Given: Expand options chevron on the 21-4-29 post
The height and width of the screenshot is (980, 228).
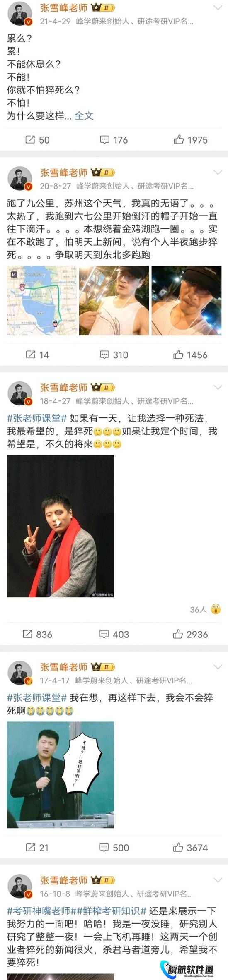Looking at the screenshot, I should [x=218, y=8].
